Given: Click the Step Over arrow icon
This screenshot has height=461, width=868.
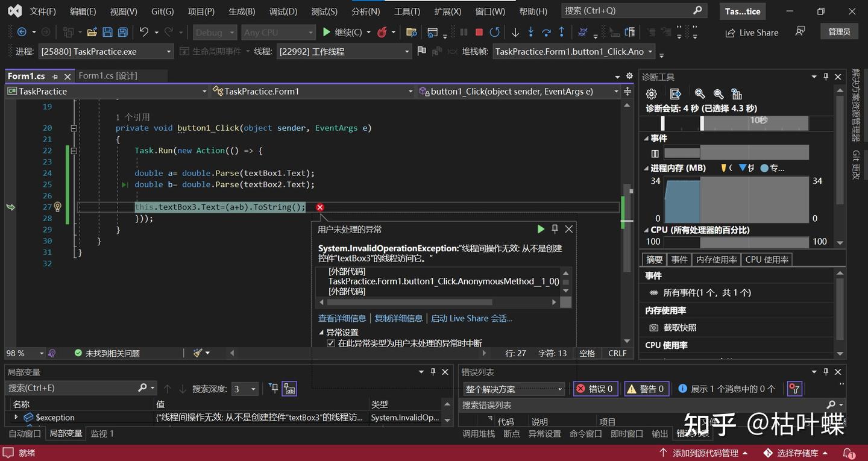Looking at the screenshot, I should tap(546, 33).
